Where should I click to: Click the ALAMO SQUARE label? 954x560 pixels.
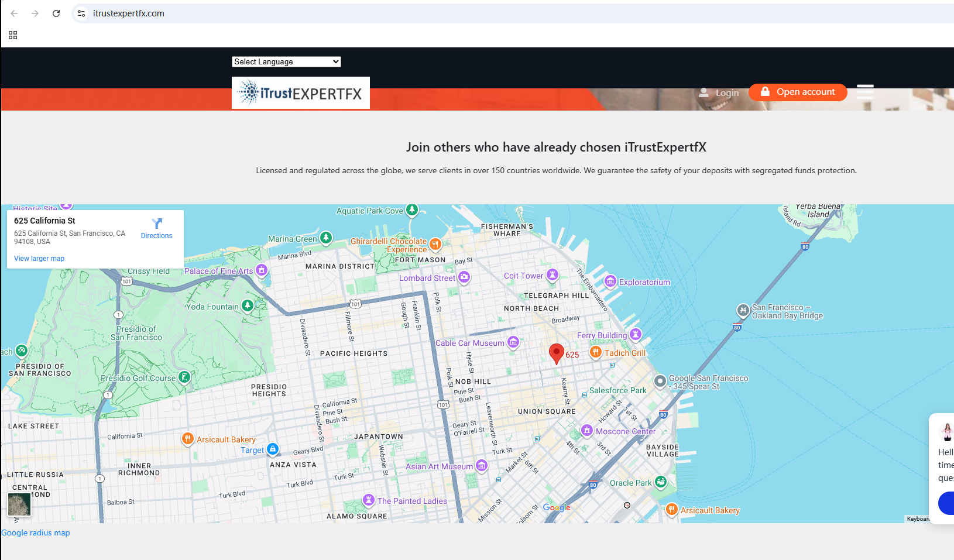(x=357, y=516)
